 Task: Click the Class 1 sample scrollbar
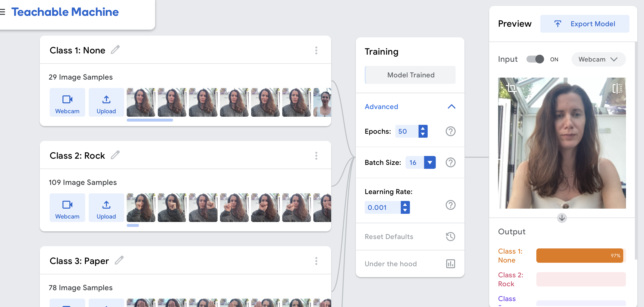(150, 120)
